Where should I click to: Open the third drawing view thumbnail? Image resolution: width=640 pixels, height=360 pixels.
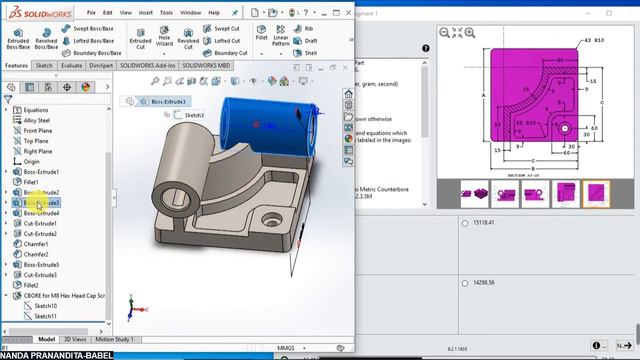[536, 194]
